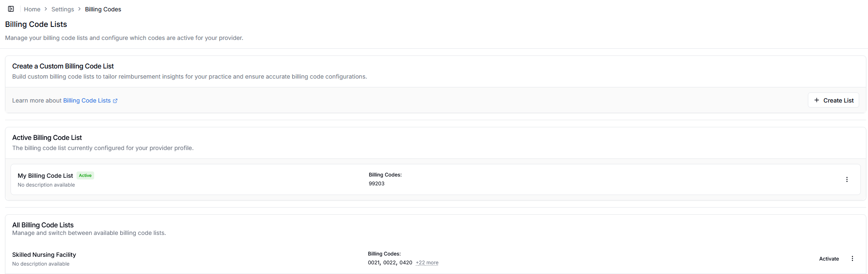Open the Billing Code Lists documentation link
Viewport: 868px width, 274px height.
click(87, 100)
